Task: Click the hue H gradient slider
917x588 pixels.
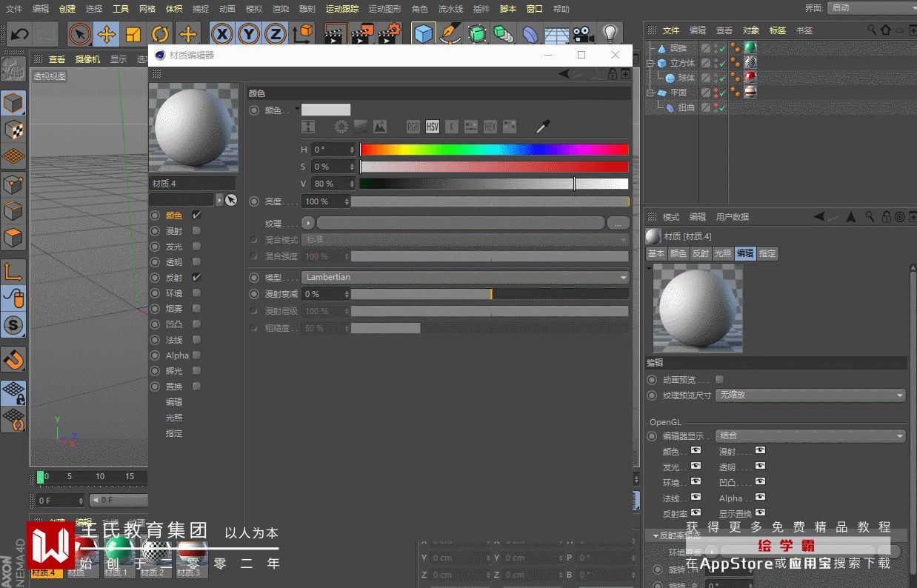Action: [494, 150]
